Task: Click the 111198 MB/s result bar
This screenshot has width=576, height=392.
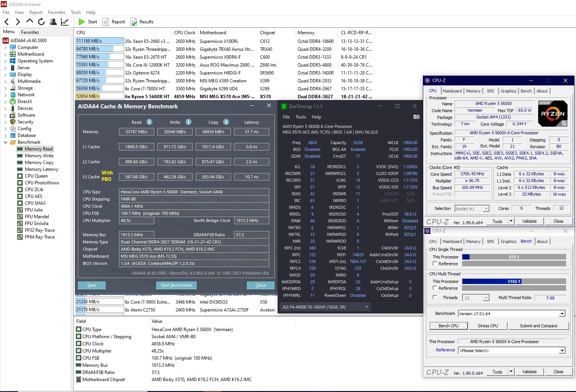Action: click(x=100, y=41)
